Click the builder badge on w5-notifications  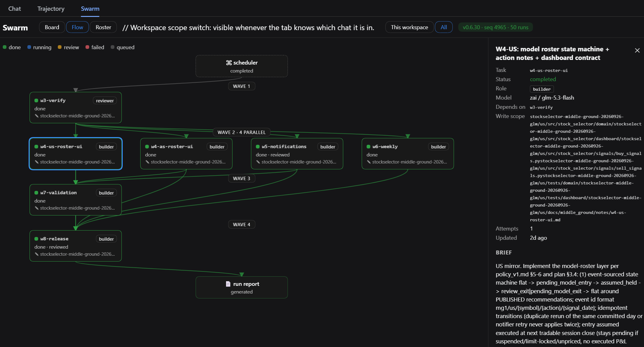pos(328,147)
